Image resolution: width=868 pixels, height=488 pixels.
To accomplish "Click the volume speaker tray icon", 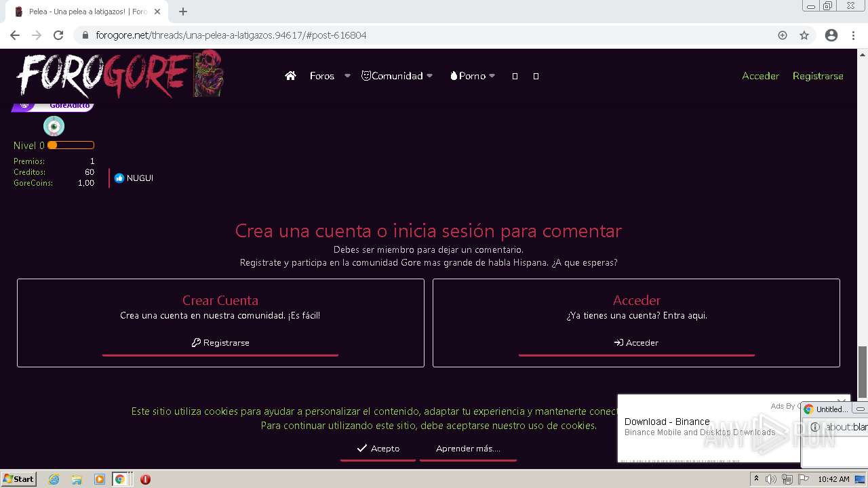I will (x=771, y=479).
